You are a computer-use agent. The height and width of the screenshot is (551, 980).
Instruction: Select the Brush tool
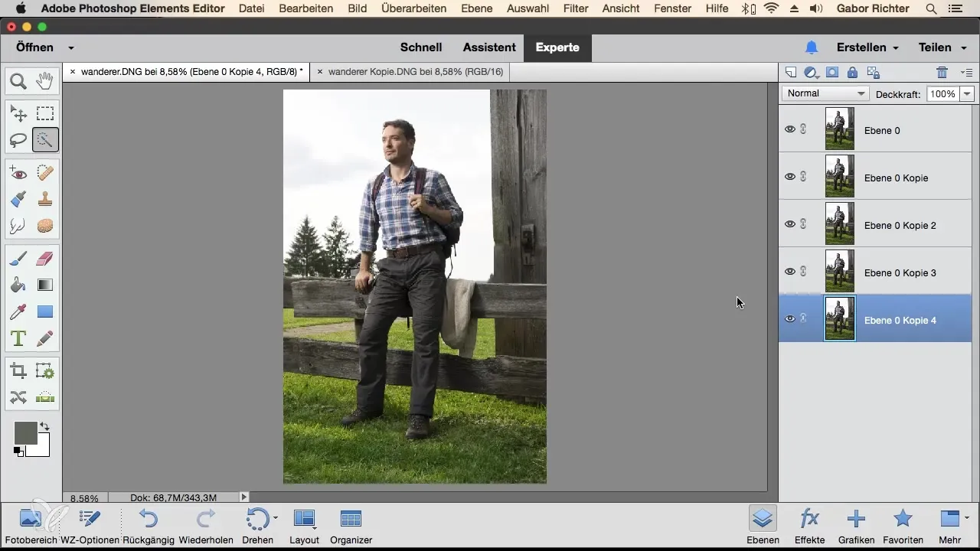(x=18, y=259)
